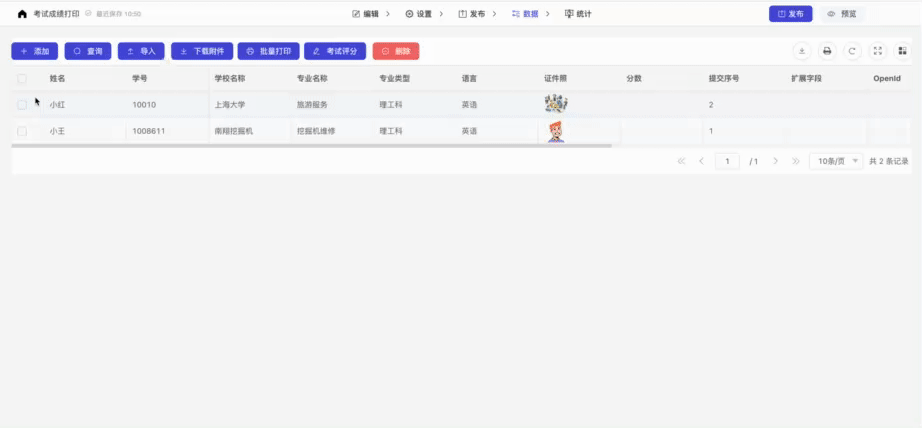Viewport: 922px width, 428px height.
Task: Click the 批量打印 batch print button
Action: tap(269, 51)
